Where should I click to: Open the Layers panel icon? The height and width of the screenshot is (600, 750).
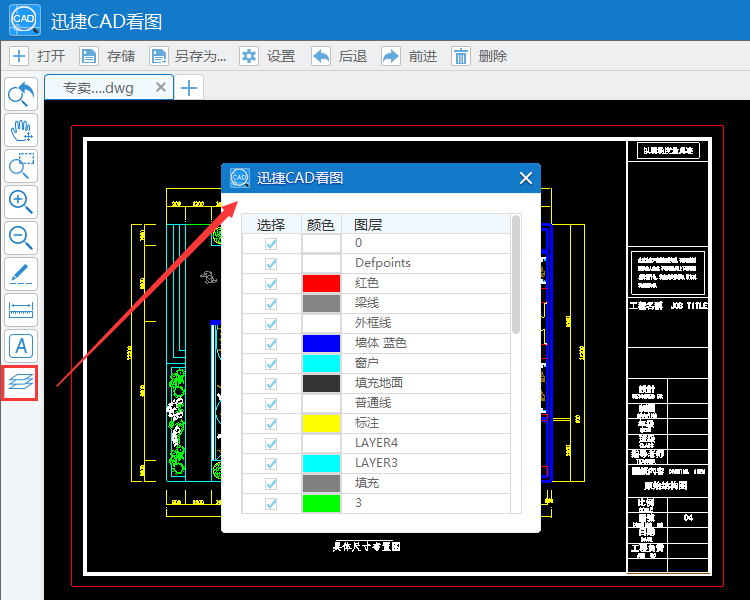point(20,383)
